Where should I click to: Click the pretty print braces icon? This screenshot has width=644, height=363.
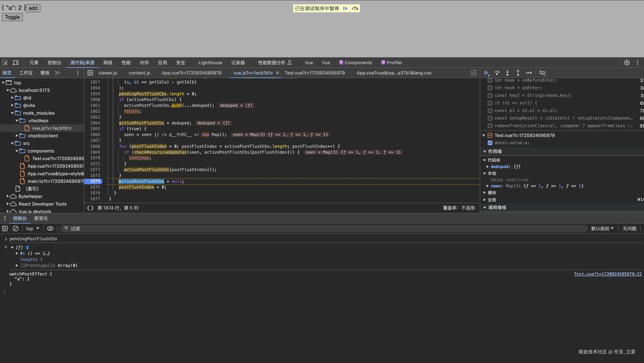pos(90,208)
